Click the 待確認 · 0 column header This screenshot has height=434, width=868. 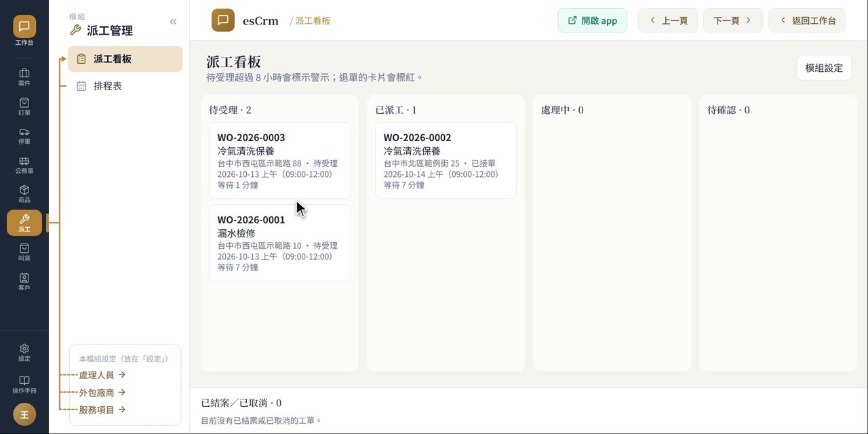[x=728, y=110]
